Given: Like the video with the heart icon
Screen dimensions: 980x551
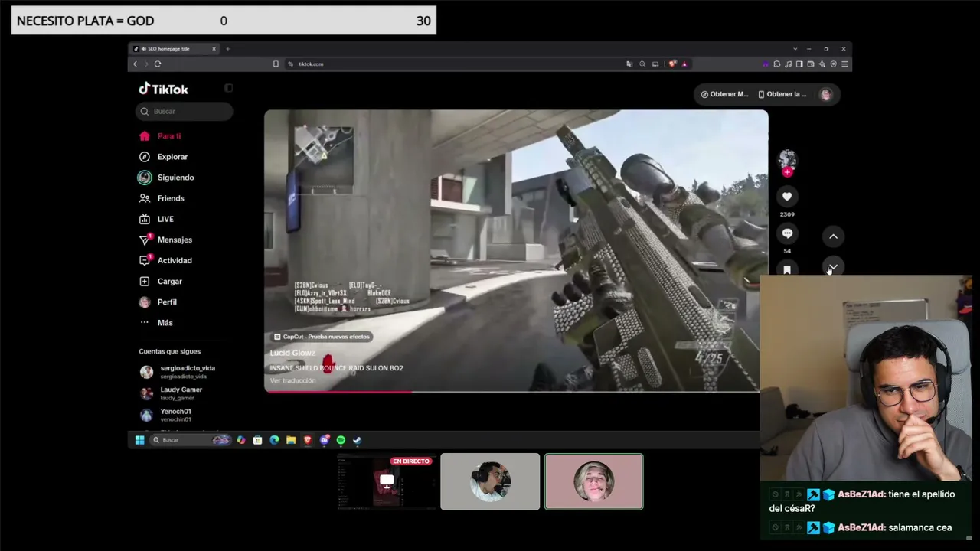Looking at the screenshot, I should [x=787, y=197].
